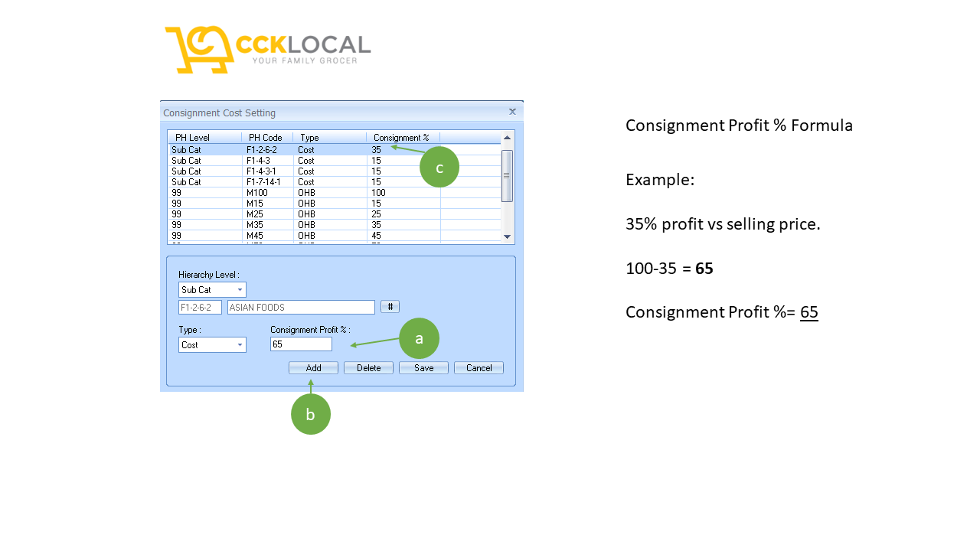
Task: Click the ASIAN FOODS description field
Action: click(300, 307)
